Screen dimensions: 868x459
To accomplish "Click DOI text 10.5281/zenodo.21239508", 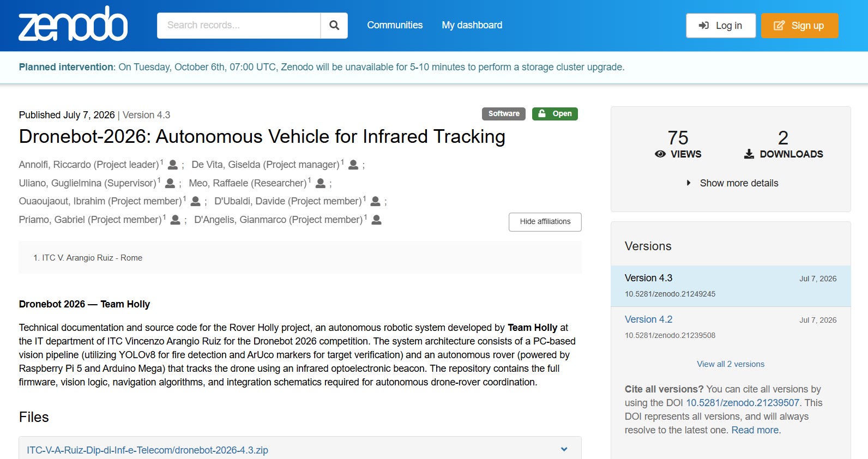I will [x=670, y=335].
